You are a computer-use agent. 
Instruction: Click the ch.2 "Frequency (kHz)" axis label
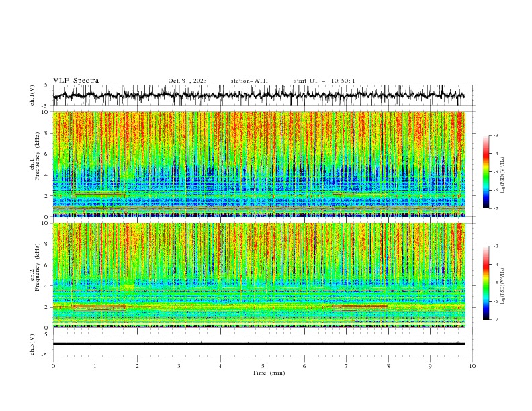pyautogui.click(x=38, y=267)
